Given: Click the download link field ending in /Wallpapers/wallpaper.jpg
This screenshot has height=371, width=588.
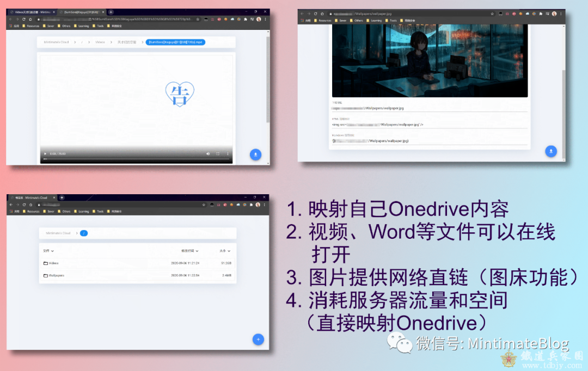Looking at the screenshot, I should pyautogui.click(x=430, y=108).
